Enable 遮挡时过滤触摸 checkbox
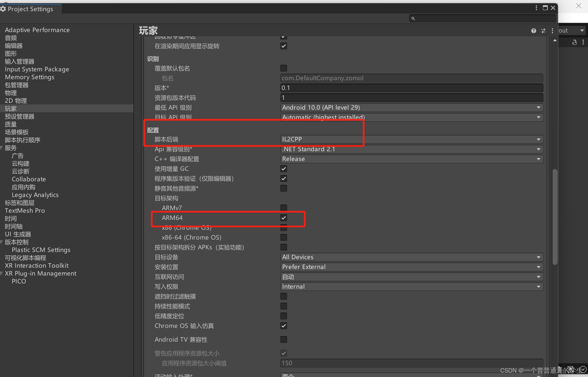Screen dimensions: 588x377 [x=284, y=296]
